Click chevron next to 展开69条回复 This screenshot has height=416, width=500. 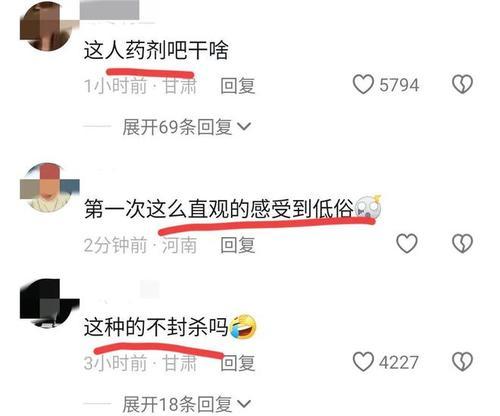point(244,127)
